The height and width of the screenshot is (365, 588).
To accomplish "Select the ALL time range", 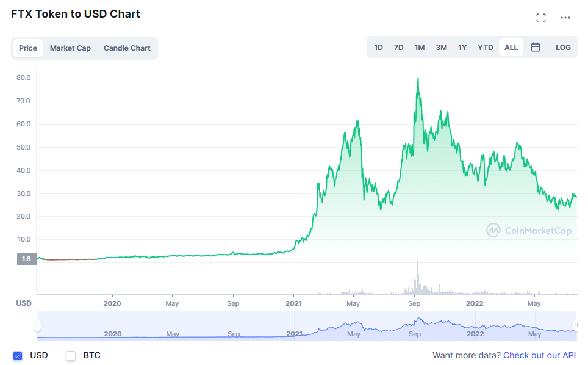I will (x=511, y=47).
